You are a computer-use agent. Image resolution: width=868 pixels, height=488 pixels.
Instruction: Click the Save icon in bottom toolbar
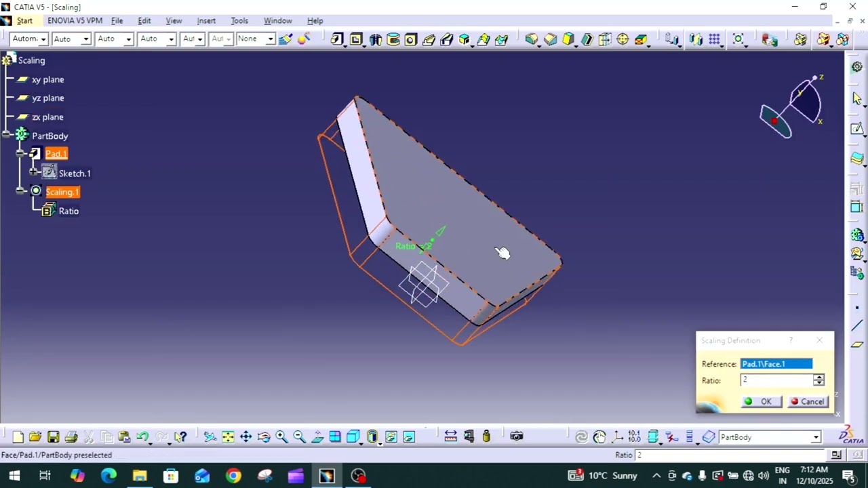click(x=54, y=437)
